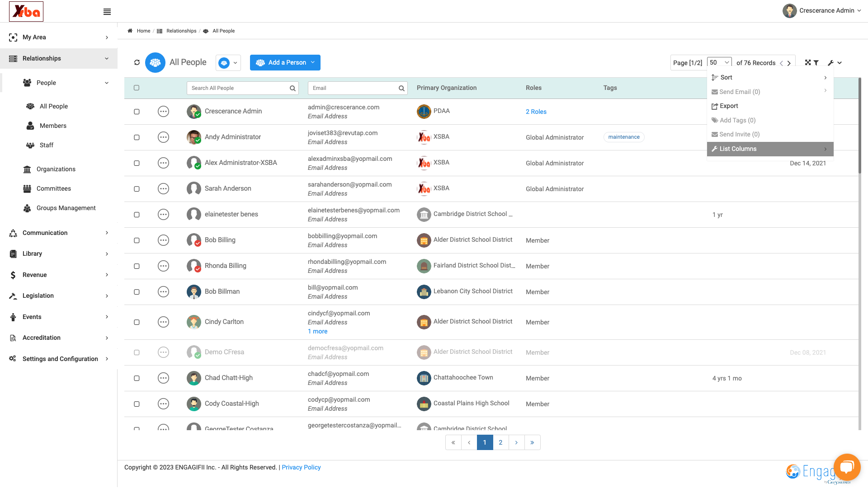The width and height of the screenshot is (868, 488).
Task: Click the maintenance tag
Action: (x=624, y=137)
